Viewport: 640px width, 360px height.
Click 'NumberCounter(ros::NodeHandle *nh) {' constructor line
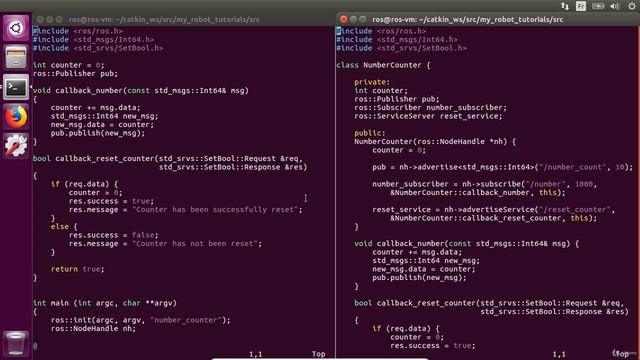point(435,142)
